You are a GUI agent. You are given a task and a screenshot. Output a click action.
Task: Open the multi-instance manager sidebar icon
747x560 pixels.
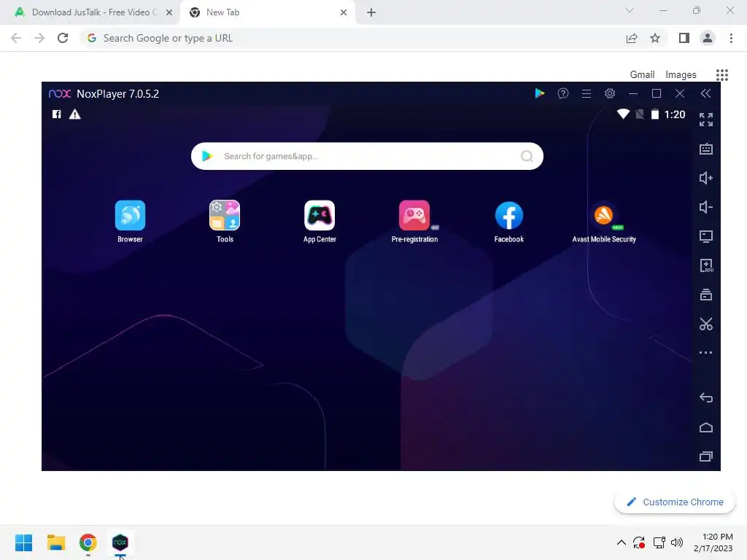point(706,295)
